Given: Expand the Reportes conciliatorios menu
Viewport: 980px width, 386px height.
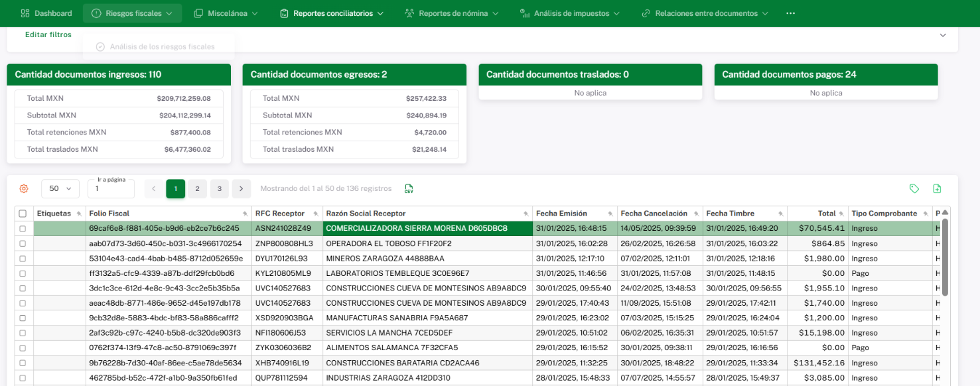Looking at the screenshot, I should click(x=331, y=13).
